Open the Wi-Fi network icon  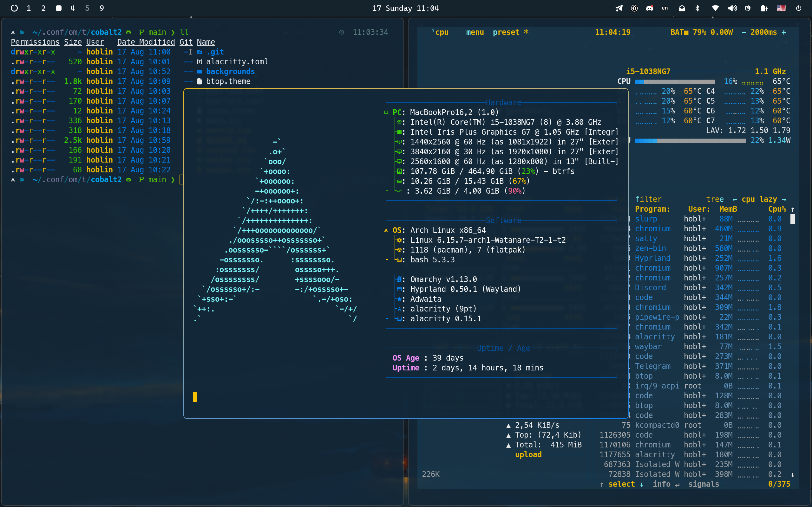point(715,8)
